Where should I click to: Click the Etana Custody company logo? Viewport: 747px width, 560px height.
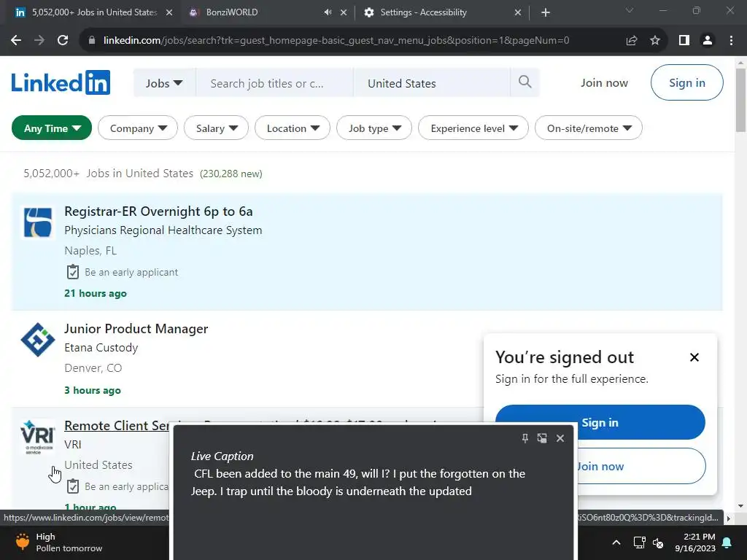38,340
